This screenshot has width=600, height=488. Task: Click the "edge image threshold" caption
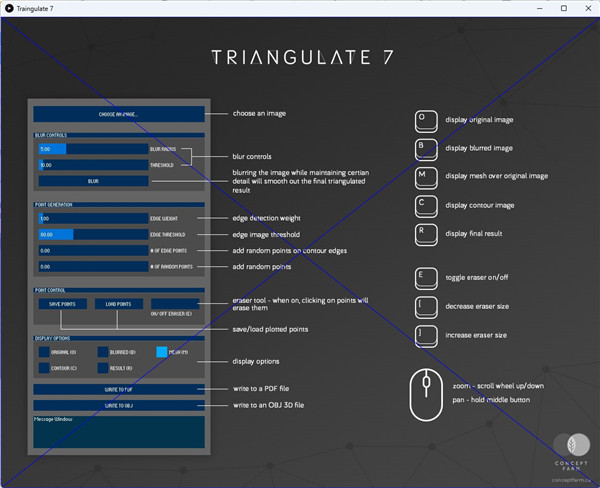tap(266, 235)
